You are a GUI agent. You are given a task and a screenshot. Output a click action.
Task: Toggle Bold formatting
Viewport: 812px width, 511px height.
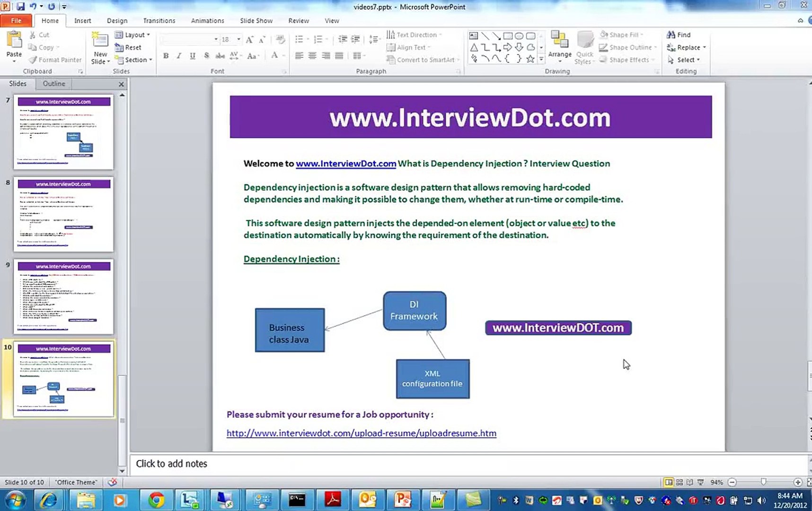pos(166,55)
